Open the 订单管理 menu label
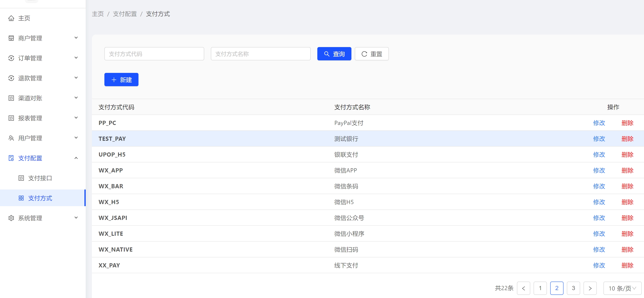The height and width of the screenshot is (298, 644). pos(30,58)
